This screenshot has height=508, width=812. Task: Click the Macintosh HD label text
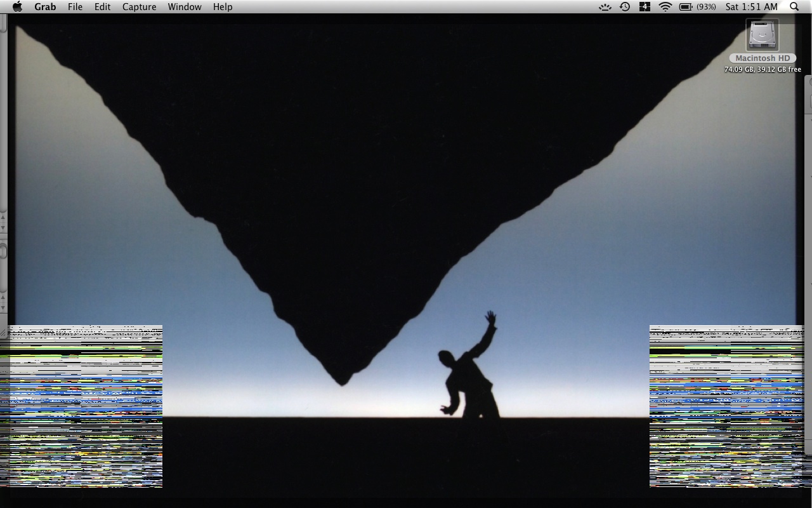tap(763, 58)
